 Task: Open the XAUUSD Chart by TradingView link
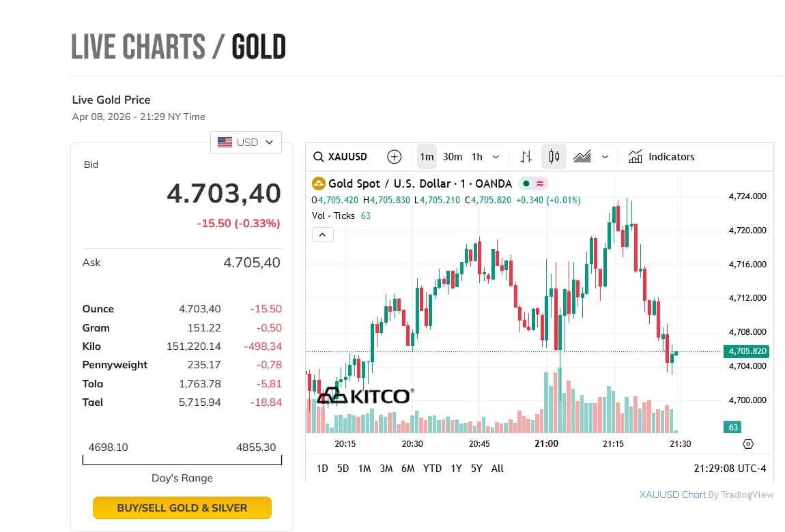(706, 494)
